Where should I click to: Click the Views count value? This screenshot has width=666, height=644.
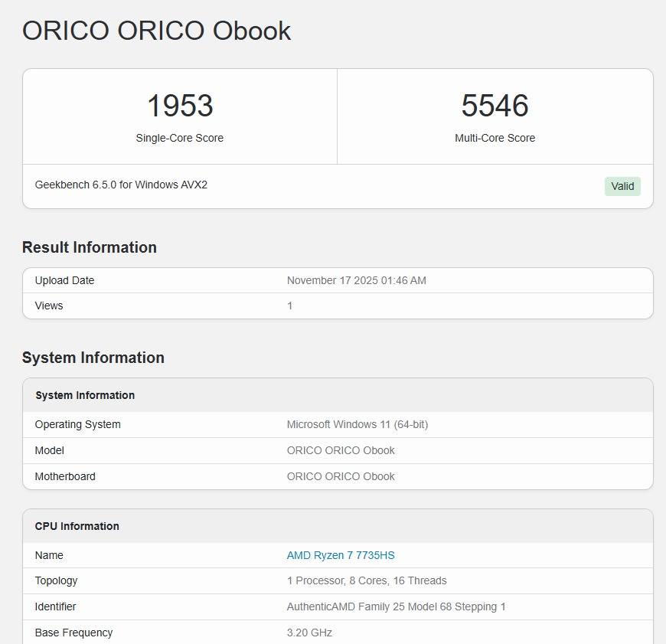click(290, 306)
